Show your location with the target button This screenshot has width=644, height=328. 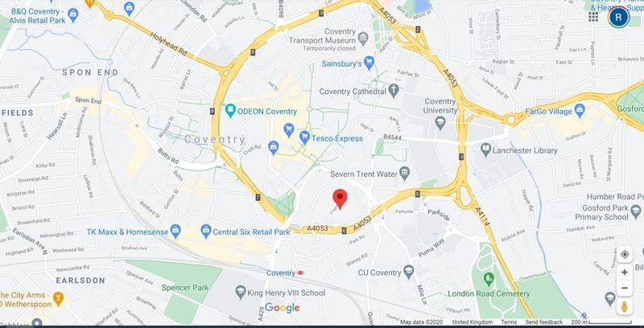tap(625, 255)
